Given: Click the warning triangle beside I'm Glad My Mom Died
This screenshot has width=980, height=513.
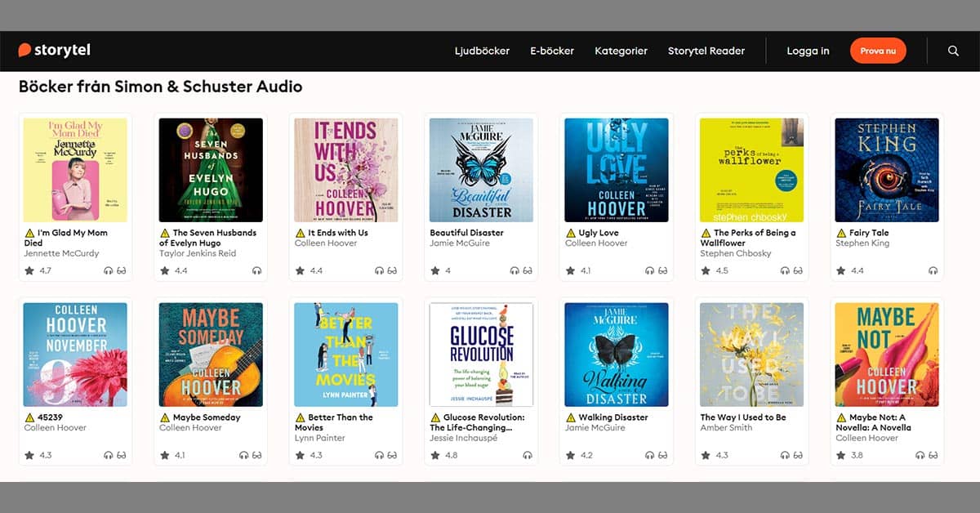Looking at the screenshot, I should (29, 233).
